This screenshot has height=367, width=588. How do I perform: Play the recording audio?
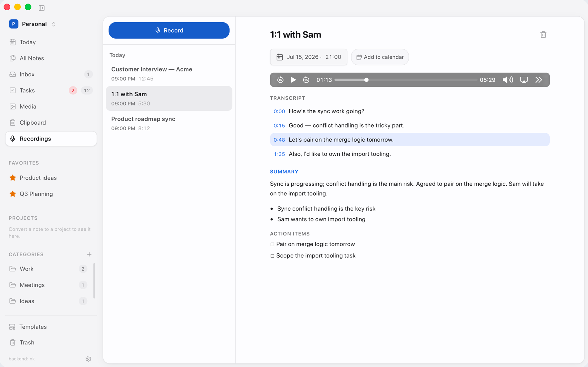(293, 80)
